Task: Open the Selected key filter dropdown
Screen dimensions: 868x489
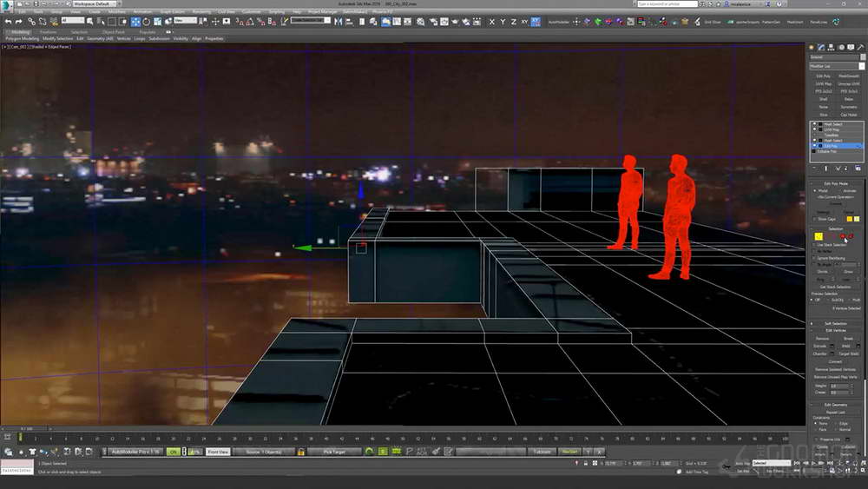Action: point(771,463)
